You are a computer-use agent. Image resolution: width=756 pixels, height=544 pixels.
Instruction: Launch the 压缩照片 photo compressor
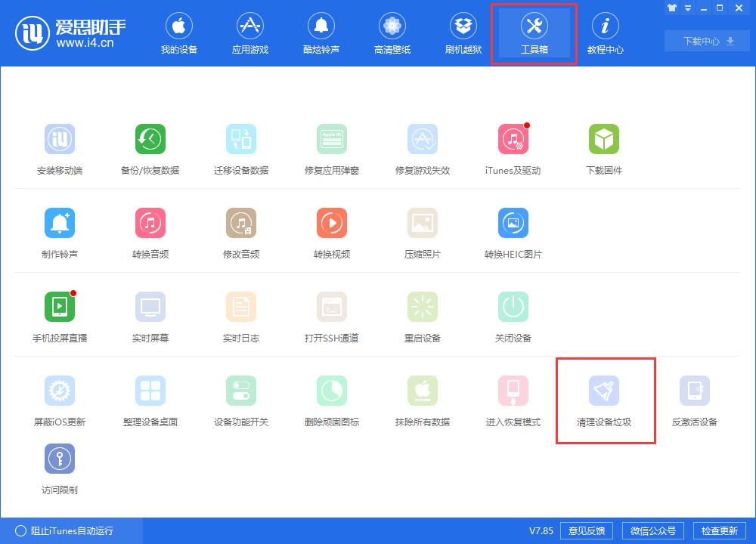pyautogui.click(x=422, y=230)
